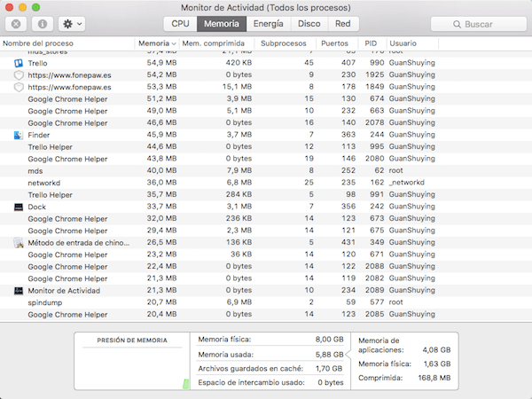This screenshot has height=399, width=532.
Task: Select Trello Helper using 44,6 MB
Action: (x=51, y=147)
